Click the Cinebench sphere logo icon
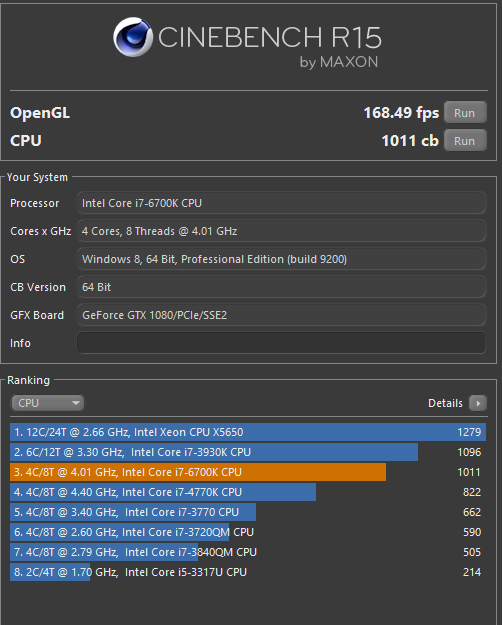502x625 pixels. 133,37
